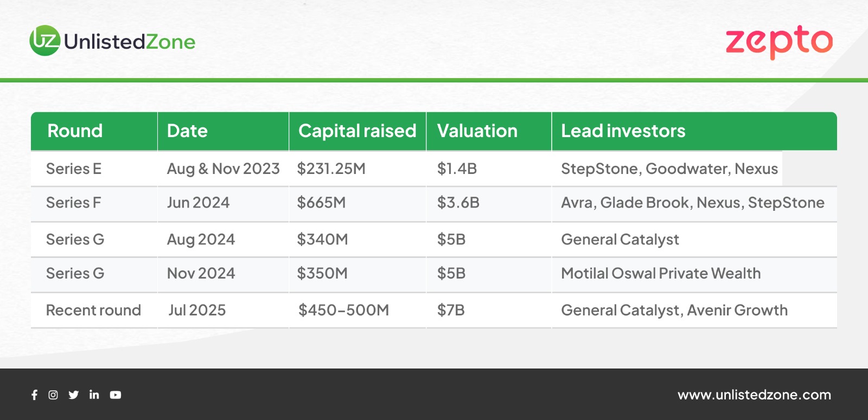Open the www.unlistedzone.com link
868x420 pixels.
pos(754,395)
